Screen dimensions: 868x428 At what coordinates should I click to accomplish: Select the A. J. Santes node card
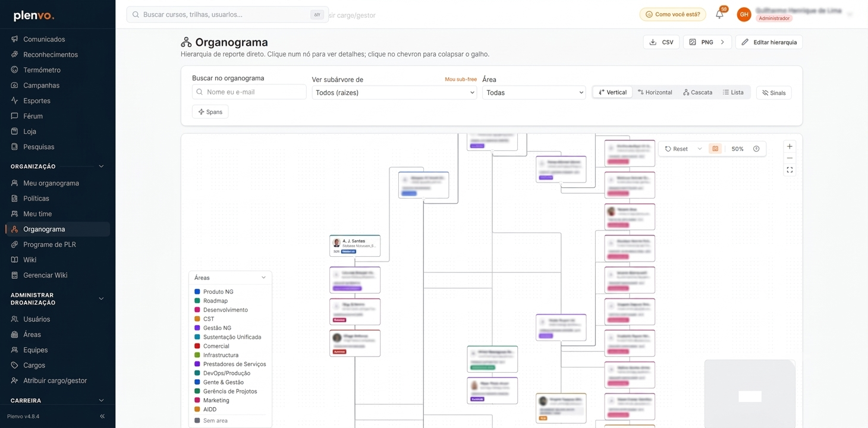[355, 246]
